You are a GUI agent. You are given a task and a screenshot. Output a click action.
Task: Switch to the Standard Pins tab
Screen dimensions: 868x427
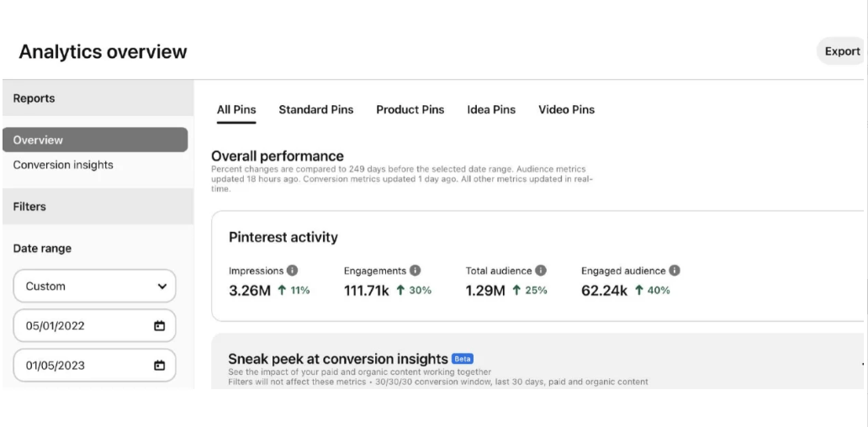tap(316, 109)
